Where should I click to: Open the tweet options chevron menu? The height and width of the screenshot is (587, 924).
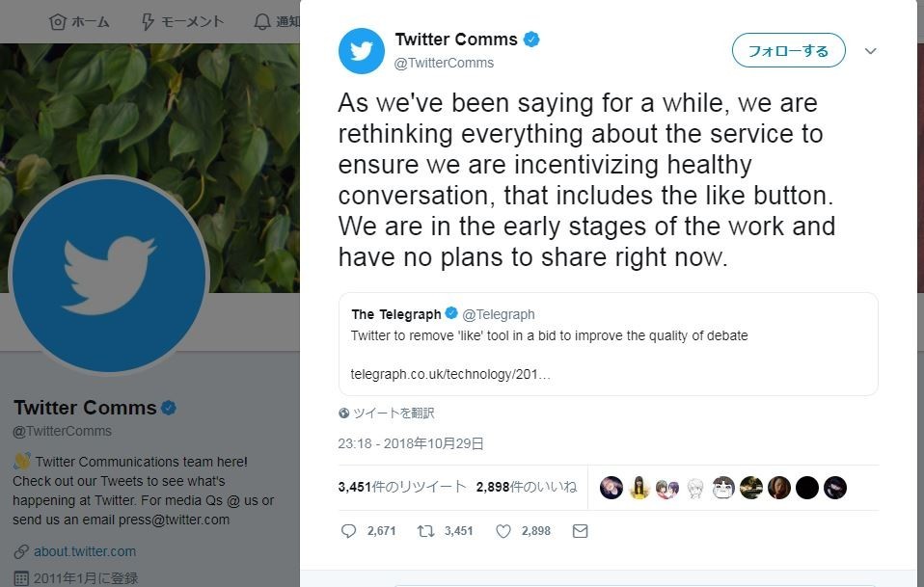[871, 51]
